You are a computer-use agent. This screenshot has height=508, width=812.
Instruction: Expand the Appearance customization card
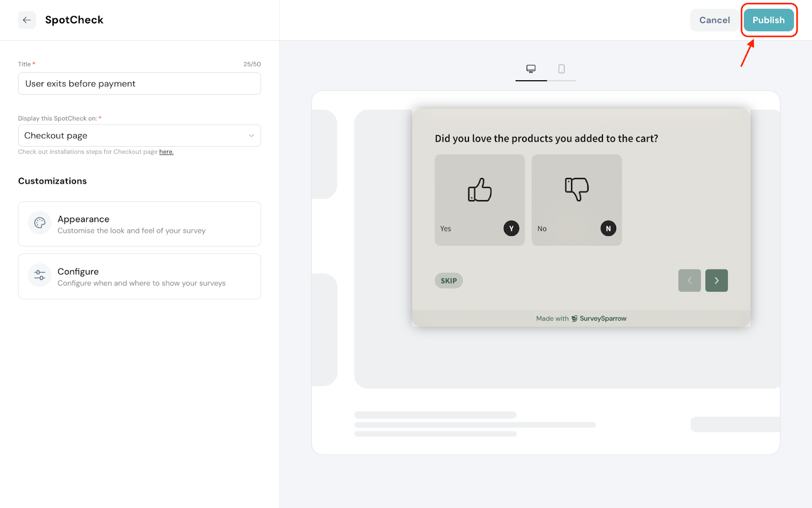pos(140,224)
